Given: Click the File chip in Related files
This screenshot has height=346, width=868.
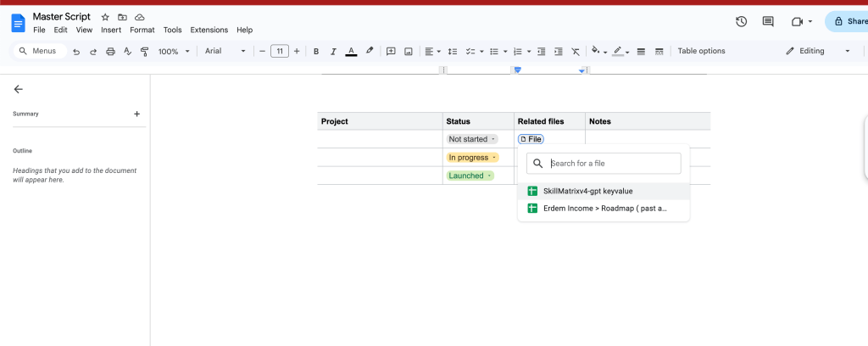Looking at the screenshot, I should [x=531, y=139].
